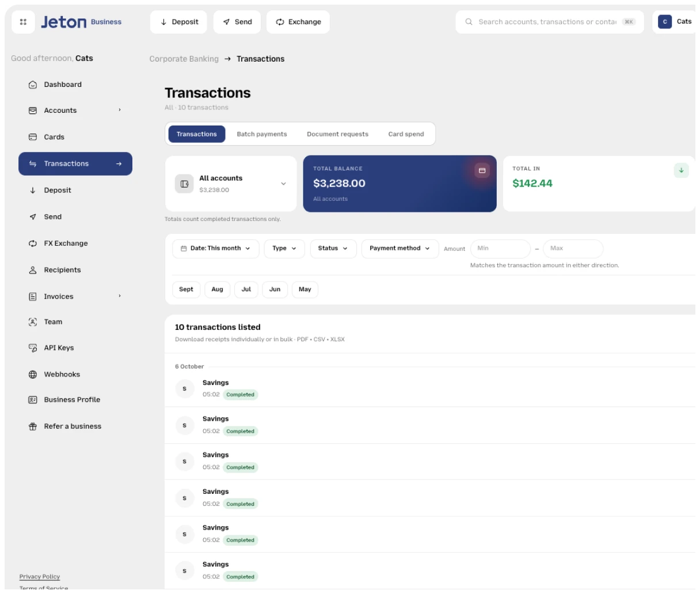
Task: Switch to Document requests tab
Action: (337, 134)
